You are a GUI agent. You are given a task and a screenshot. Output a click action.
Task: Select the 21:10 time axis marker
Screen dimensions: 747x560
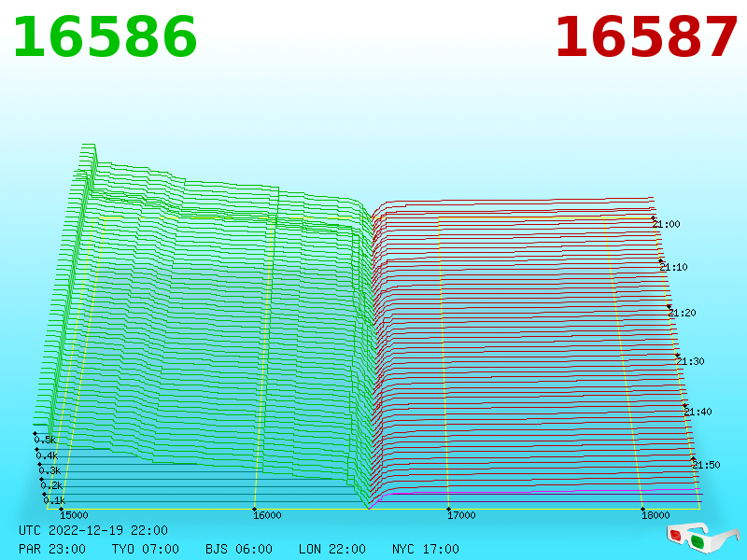tap(673, 267)
